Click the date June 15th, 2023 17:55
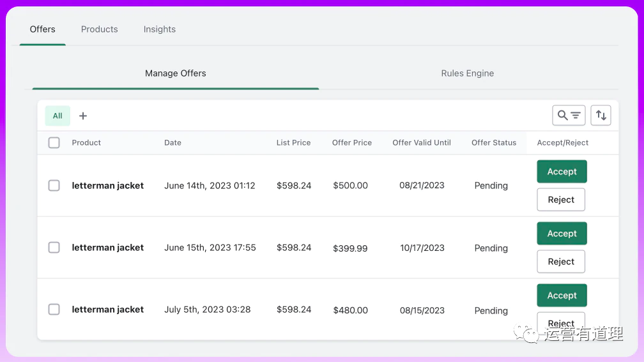Image resolution: width=644 pixels, height=362 pixels. (210, 248)
